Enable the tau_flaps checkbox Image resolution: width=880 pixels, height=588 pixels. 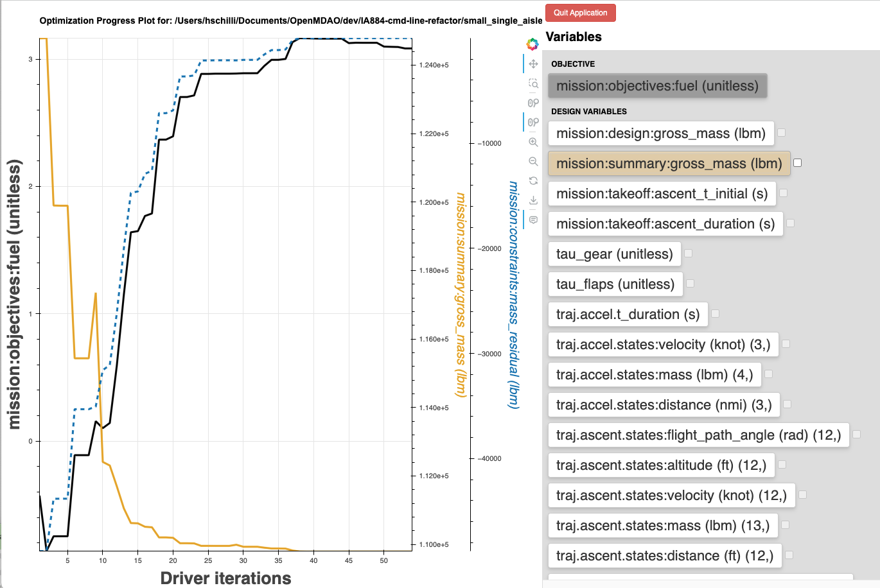tap(691, 284)
